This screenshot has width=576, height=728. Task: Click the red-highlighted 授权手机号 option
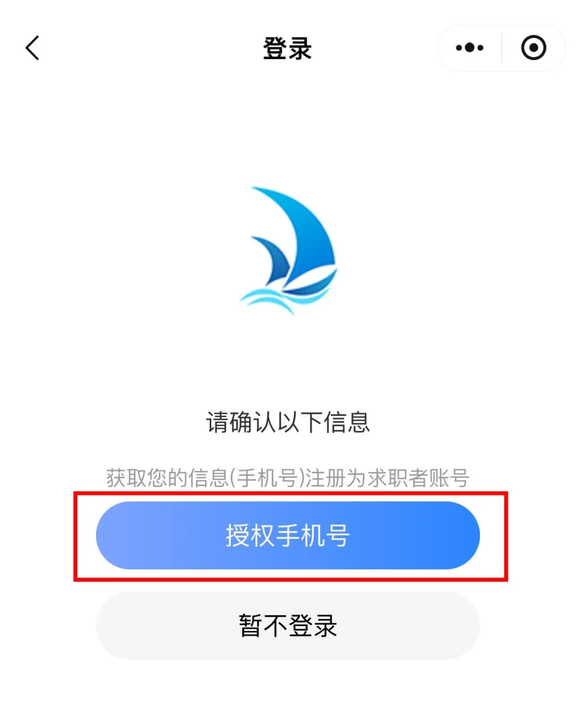tap(288, 535)
